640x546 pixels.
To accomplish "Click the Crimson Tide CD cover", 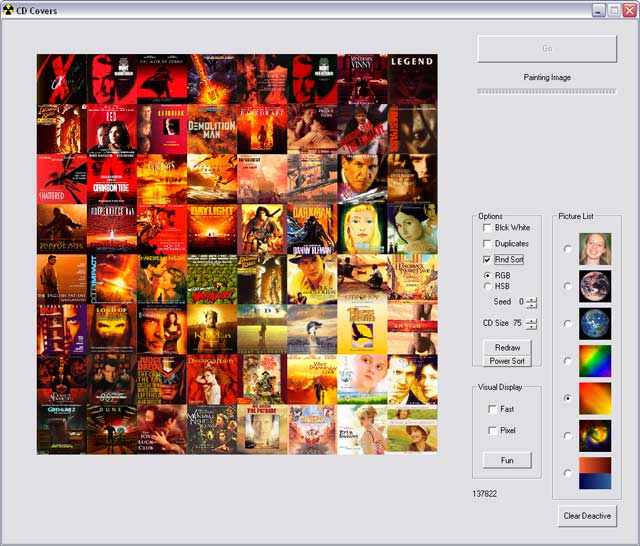I will 112,179.
